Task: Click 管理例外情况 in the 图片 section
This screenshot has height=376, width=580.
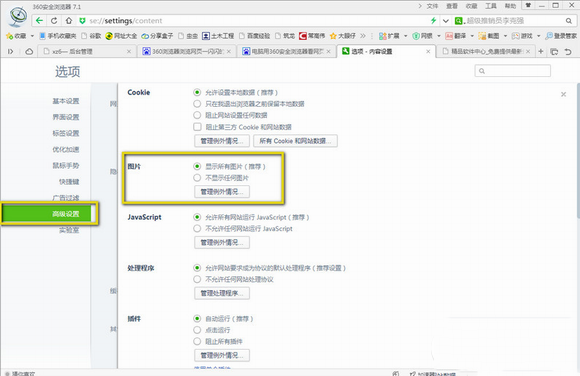Action: [x=222, y=192]
